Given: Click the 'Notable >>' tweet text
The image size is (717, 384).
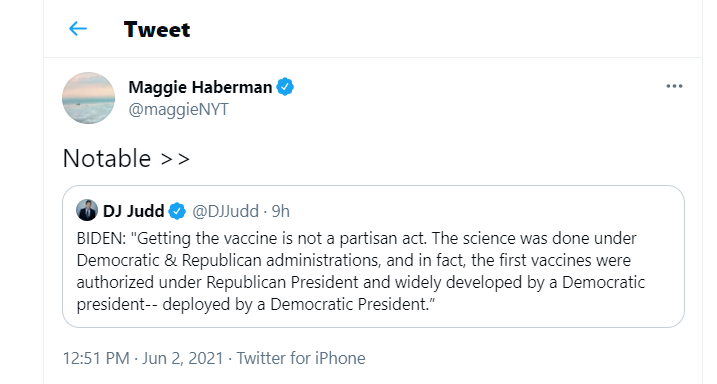Looking at the screenshot, I should tap(126, 159).
